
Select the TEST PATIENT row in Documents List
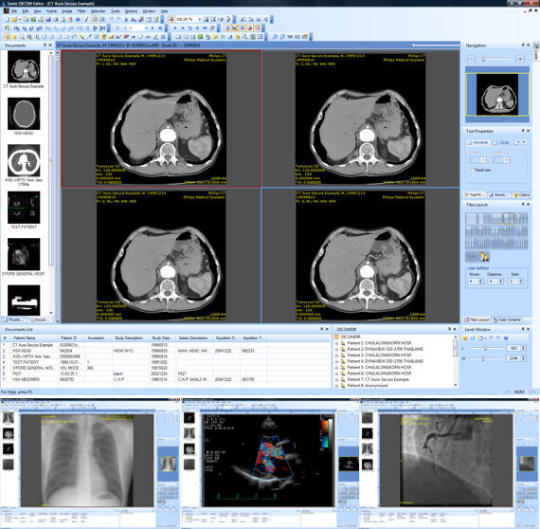pyautogui.click(x=165, y=362)
